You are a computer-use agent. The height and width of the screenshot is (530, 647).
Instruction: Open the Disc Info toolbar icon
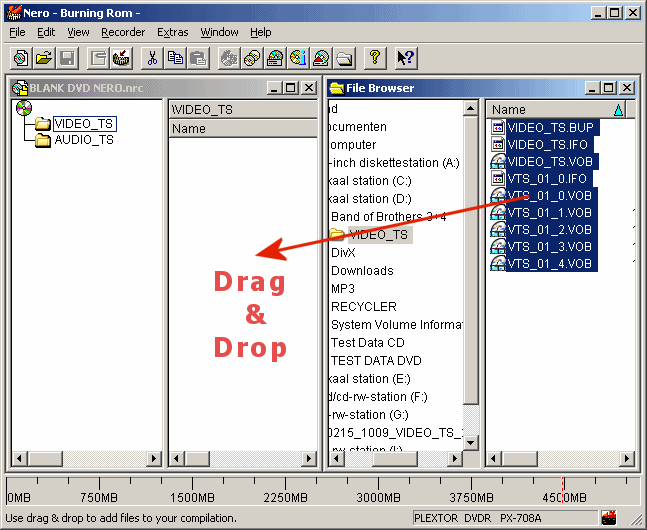298,58
